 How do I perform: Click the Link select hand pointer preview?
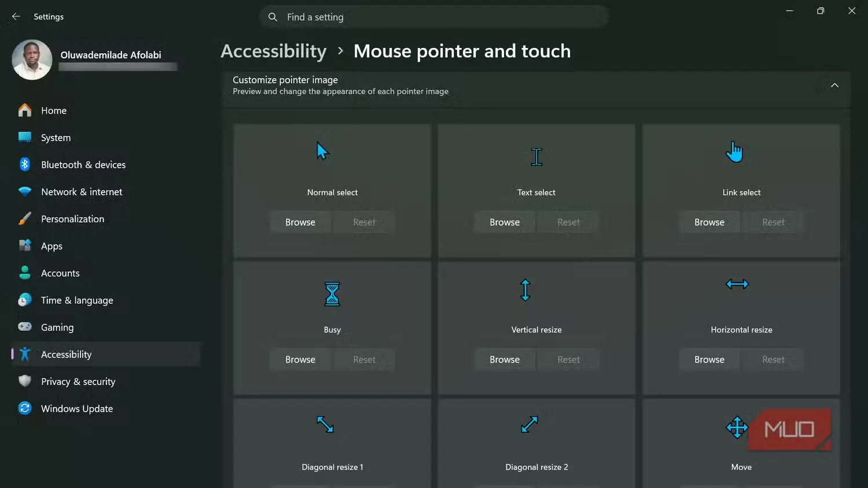734,151
